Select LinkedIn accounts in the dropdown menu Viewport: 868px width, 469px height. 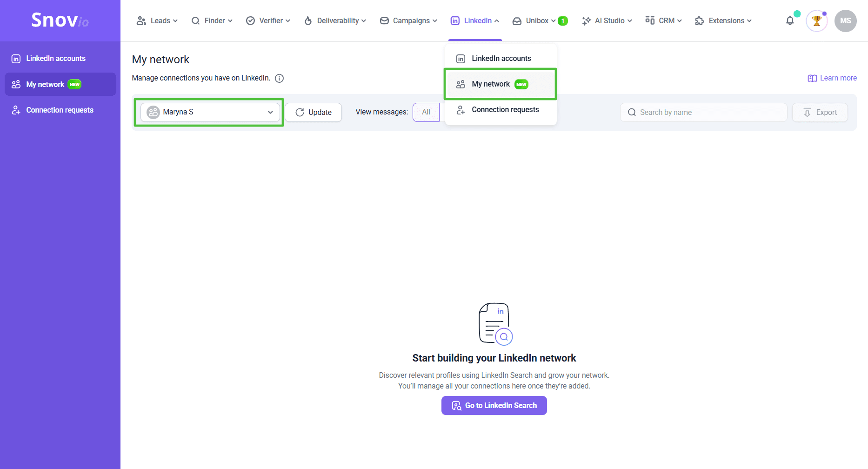tap(501, 59)
